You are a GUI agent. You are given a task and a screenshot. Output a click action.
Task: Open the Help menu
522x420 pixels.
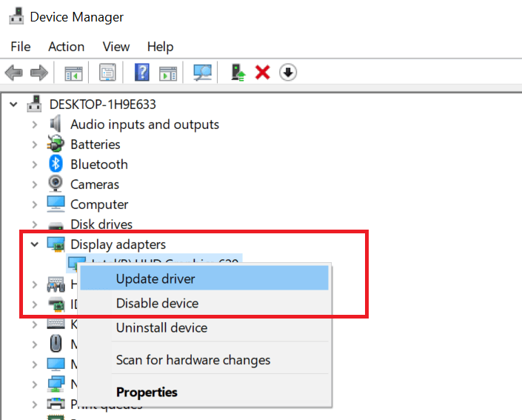pos(160,47)
